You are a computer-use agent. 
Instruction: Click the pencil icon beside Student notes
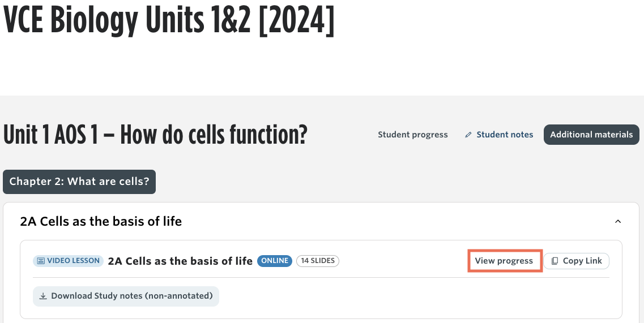click(468, 135)
